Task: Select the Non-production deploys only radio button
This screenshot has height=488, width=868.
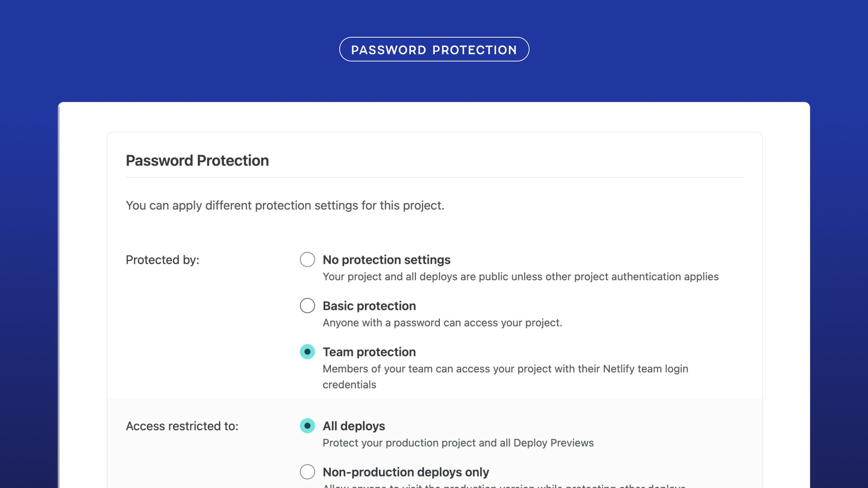Action: pos(307,472)
